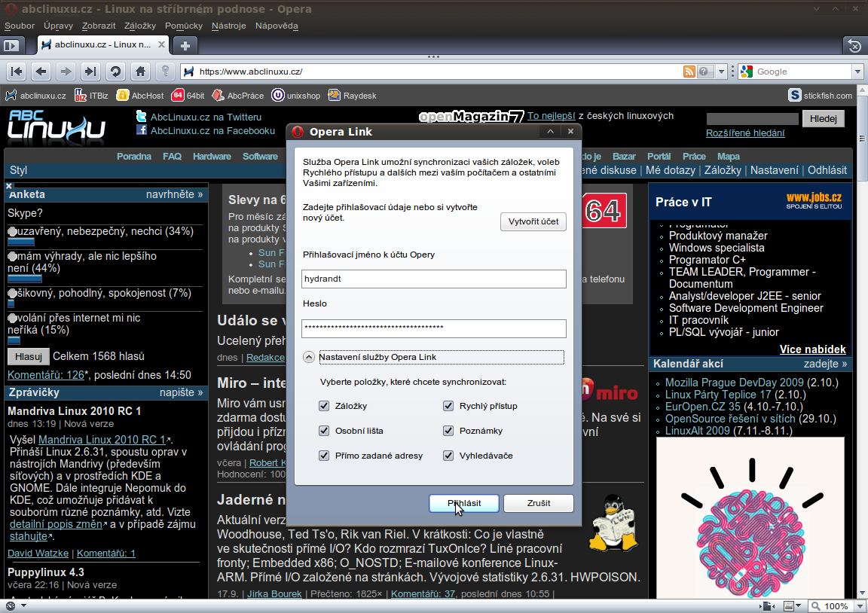Click the password manager key icon
Viewport: 868px width, 613px height.
pyautogui.click(x=165, y=72)
